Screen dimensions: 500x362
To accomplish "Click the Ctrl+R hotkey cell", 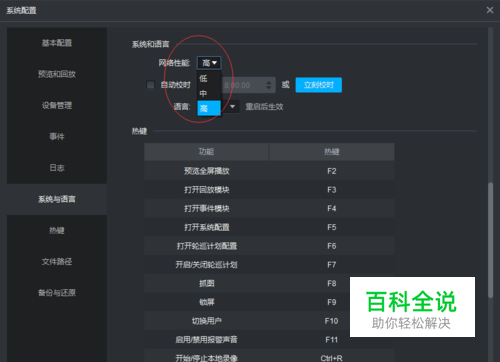I will point(332,357).
